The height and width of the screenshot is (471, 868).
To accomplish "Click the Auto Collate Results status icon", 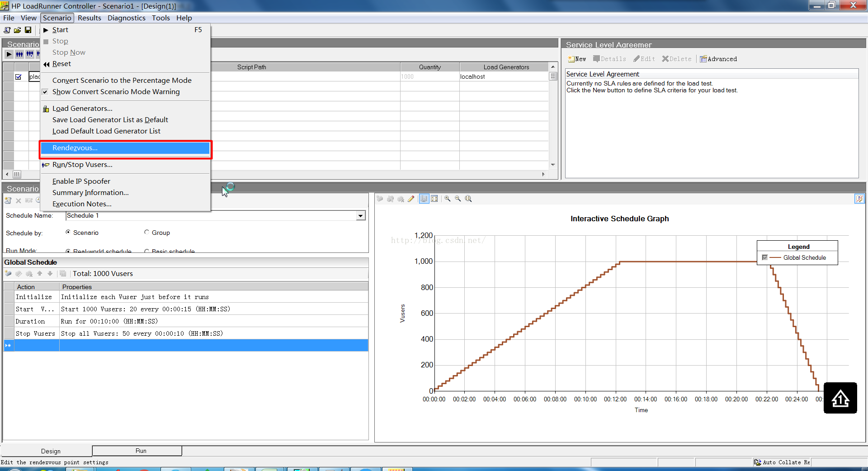I will (x=758, y=462).
